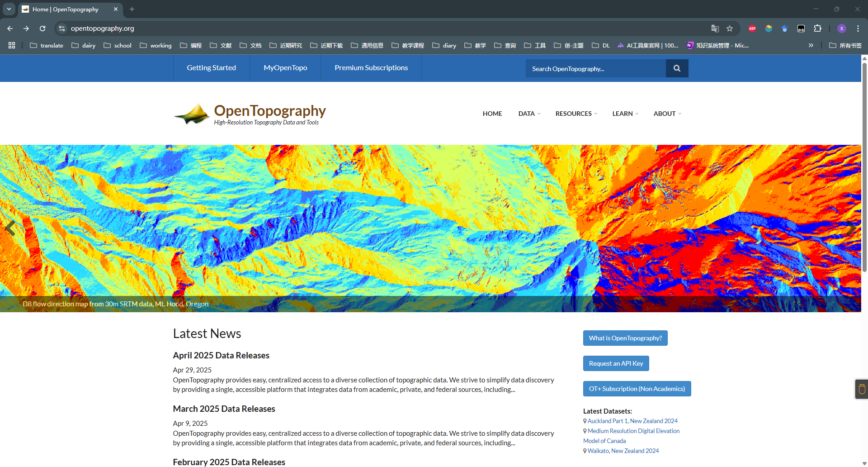868x467 pixels.
Task: Click the floating side widget icon
Action: point(862,389)
